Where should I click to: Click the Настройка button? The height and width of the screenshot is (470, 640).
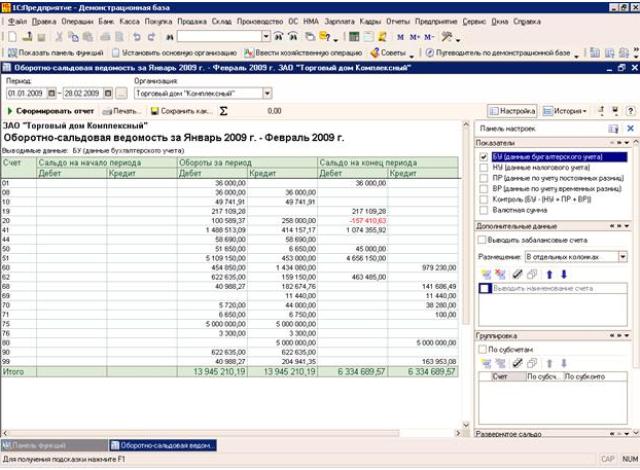point(512,111)
